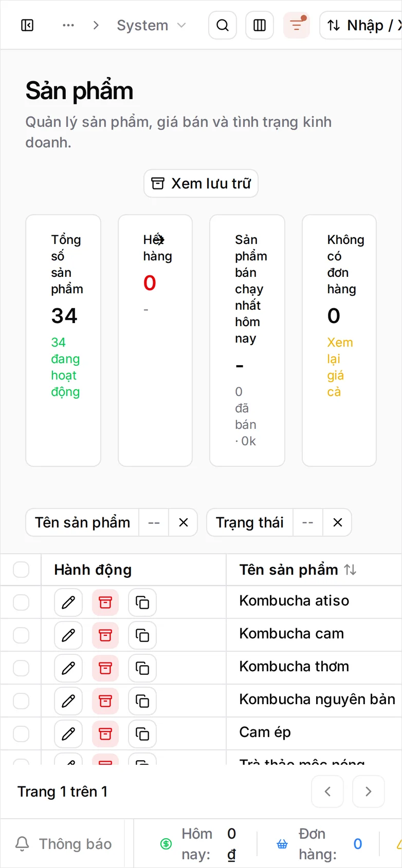The height and width of the screenshot is (868, 402).
Task: Duplicate the Kombucha thơm product
Action: 142,668
